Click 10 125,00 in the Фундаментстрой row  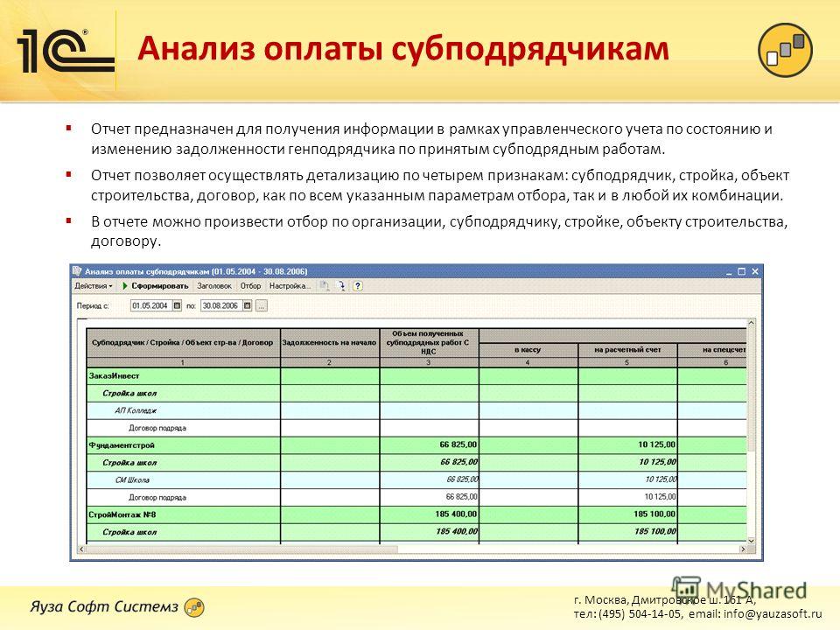tap(657, 444)
